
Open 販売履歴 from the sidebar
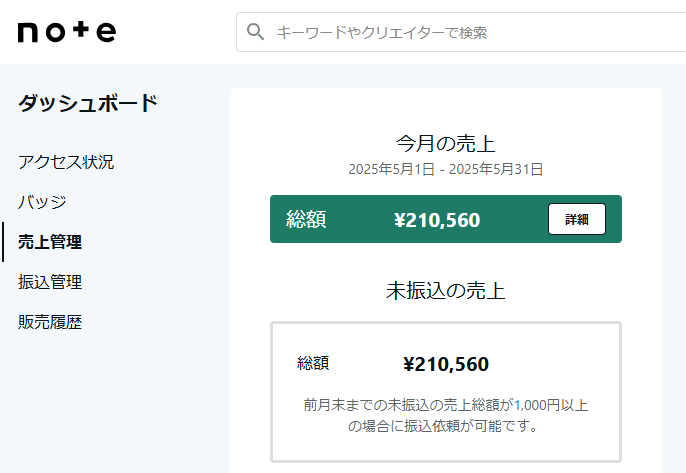tap(50, 322)
